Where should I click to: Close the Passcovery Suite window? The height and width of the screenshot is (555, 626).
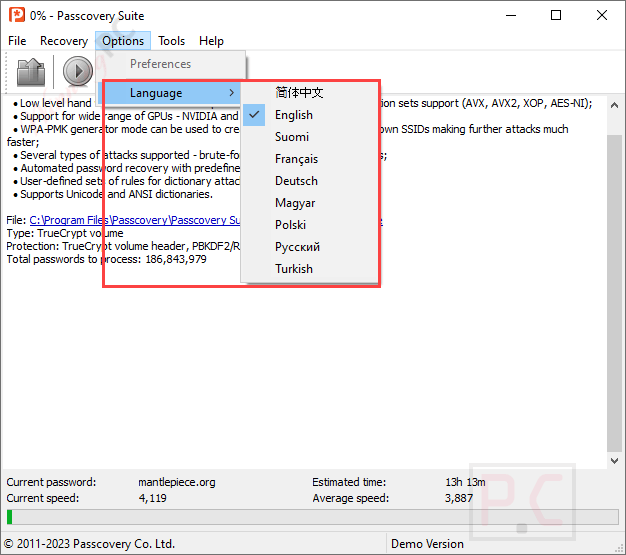tap(602, 16)
